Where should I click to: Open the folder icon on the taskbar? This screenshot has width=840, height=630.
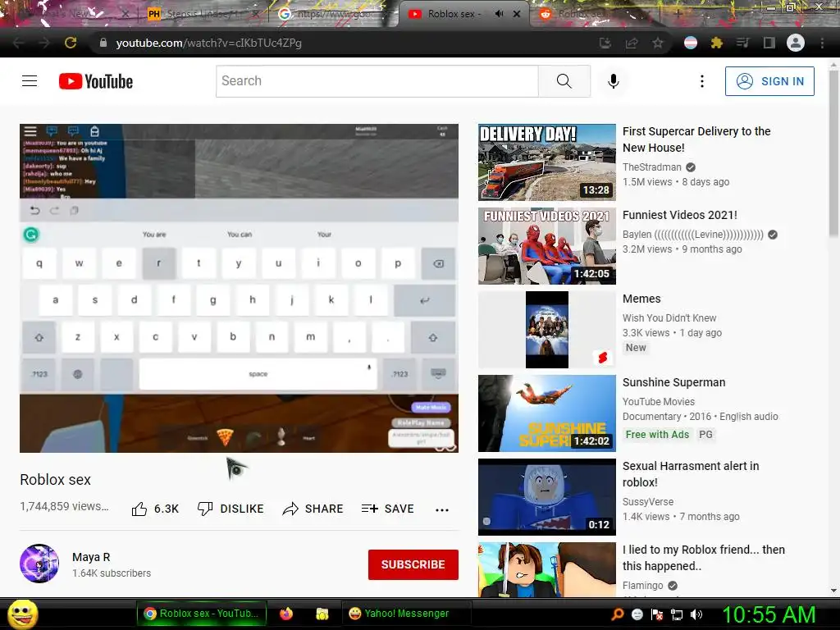click(x=322, y=614)
